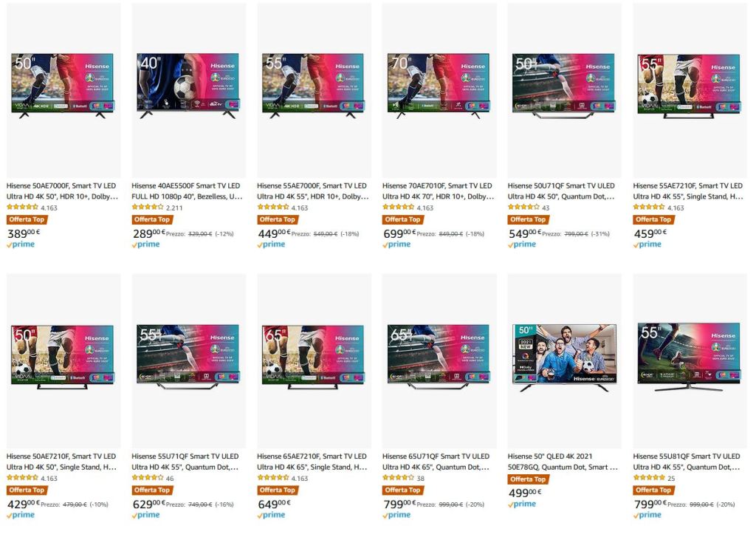
Task: Click the prime logo under the 459,00 € TV
Action: (x=647, y=244)
